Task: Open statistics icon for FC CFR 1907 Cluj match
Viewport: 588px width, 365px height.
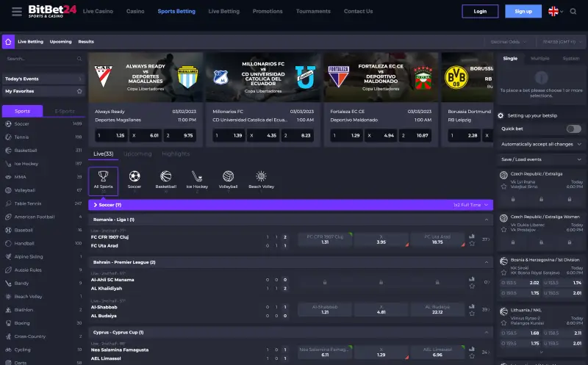Action: coord(472,236)
